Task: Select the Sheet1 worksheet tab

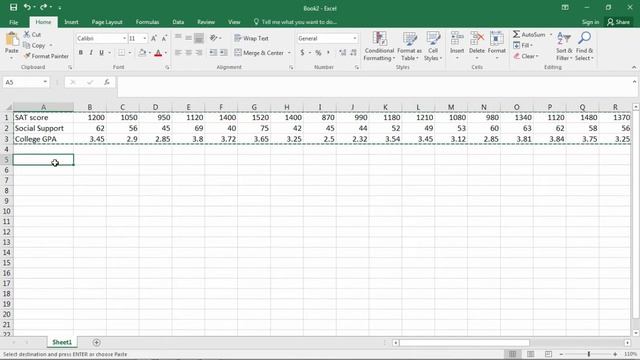Action: tap(62, 342)
